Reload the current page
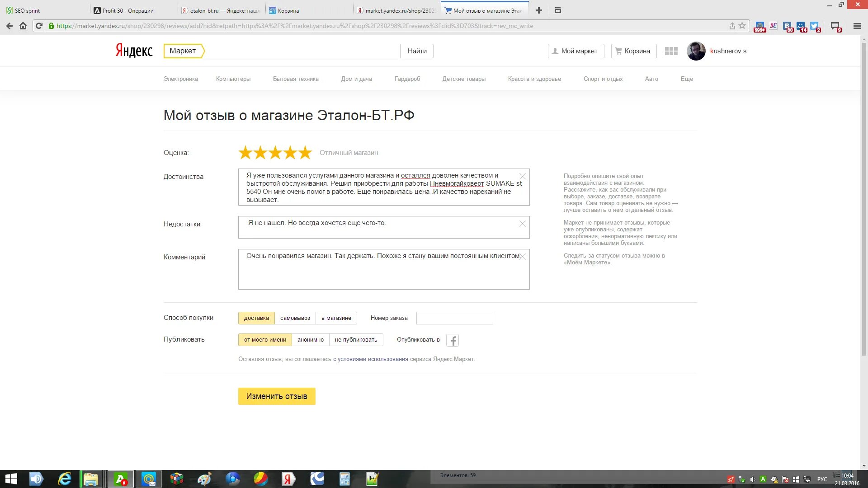This screenshot has width=868, height=488. (x=39, y=26)
